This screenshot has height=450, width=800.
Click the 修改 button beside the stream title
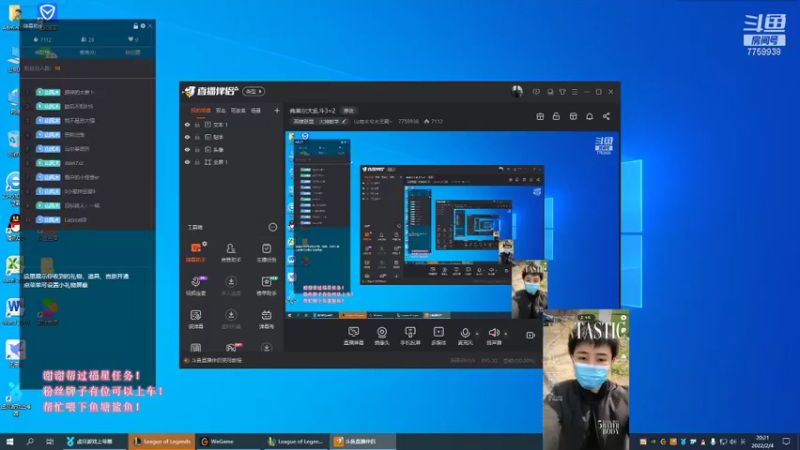[348, 111]
